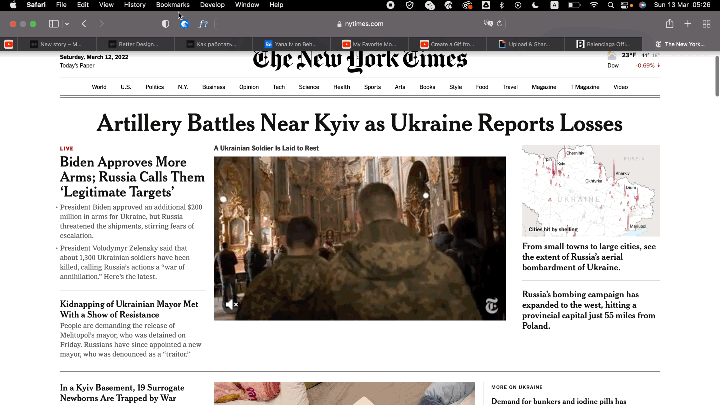Screen dimensions: 720x405
Task: Reload the page with the reload icon
Action: (500, 23)
